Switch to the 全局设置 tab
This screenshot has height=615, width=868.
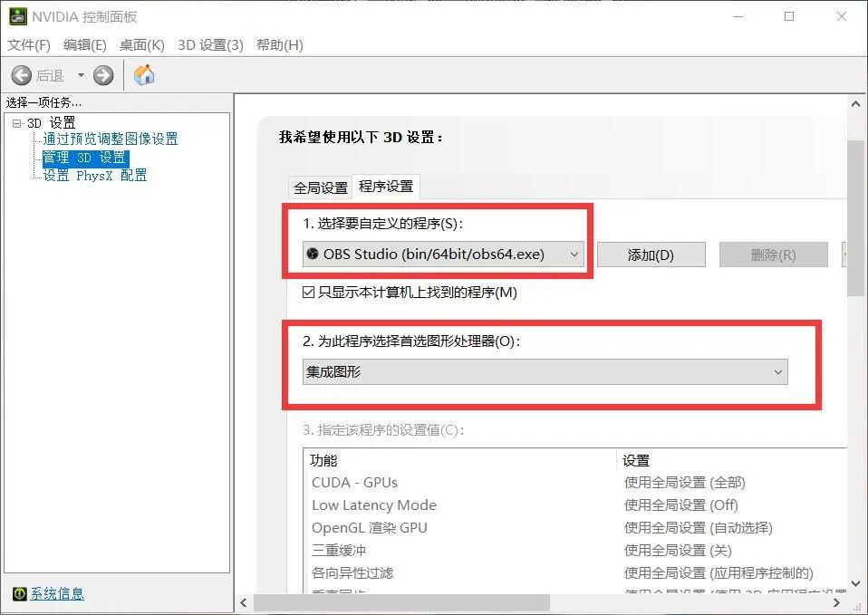click(x=321, y=188)
